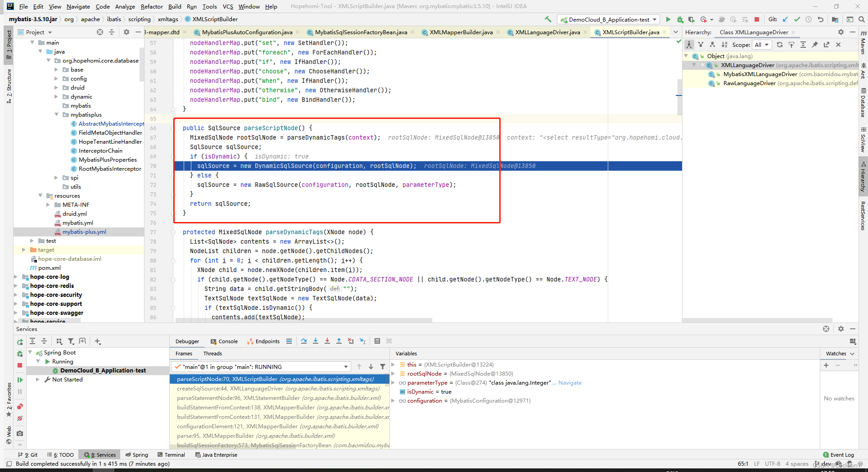Open the Event Log from the status bar
The height and width of the screenshot is (472, 868).
(838, 455)
